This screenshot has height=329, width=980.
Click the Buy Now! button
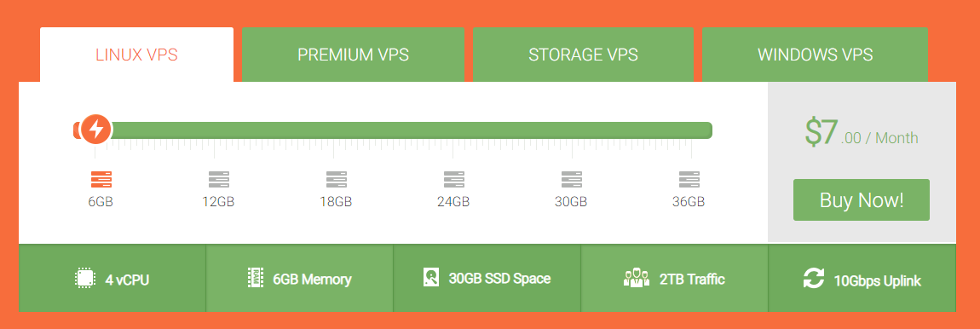pos(862,200)
